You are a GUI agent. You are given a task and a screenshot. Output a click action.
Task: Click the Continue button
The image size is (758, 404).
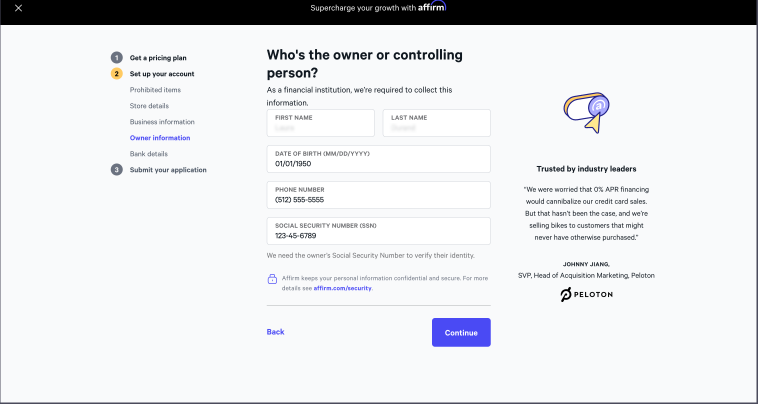coord(461,332)
